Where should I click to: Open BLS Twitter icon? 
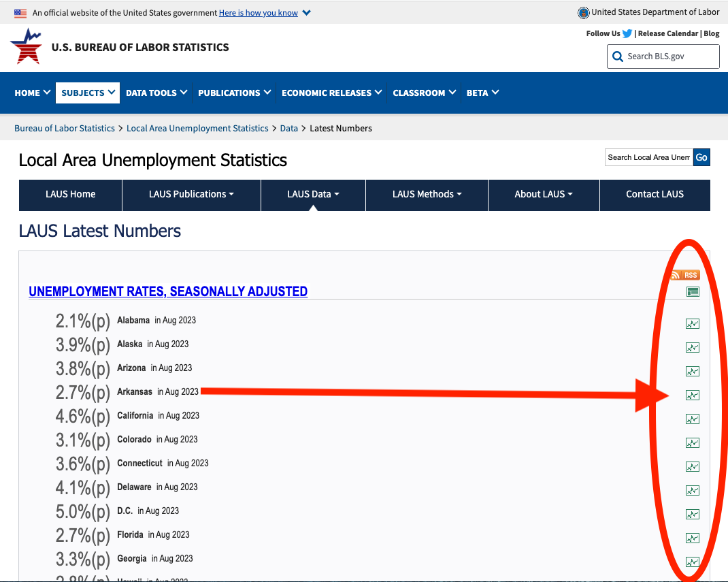pos(627,33)
